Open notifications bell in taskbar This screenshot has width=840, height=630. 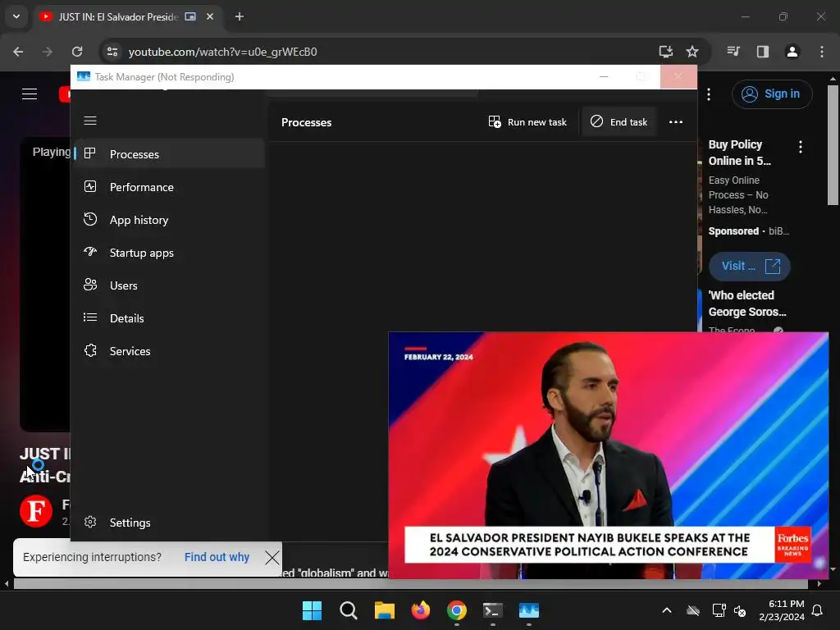coord(818,610)
